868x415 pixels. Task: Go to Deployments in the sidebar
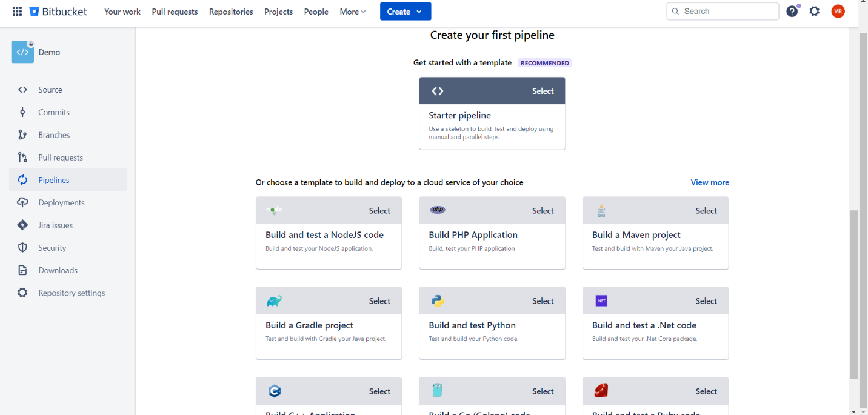point(68,202)
